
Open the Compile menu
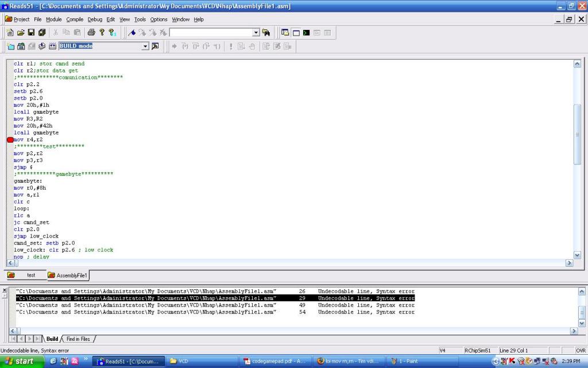click(x=75, y=19)
